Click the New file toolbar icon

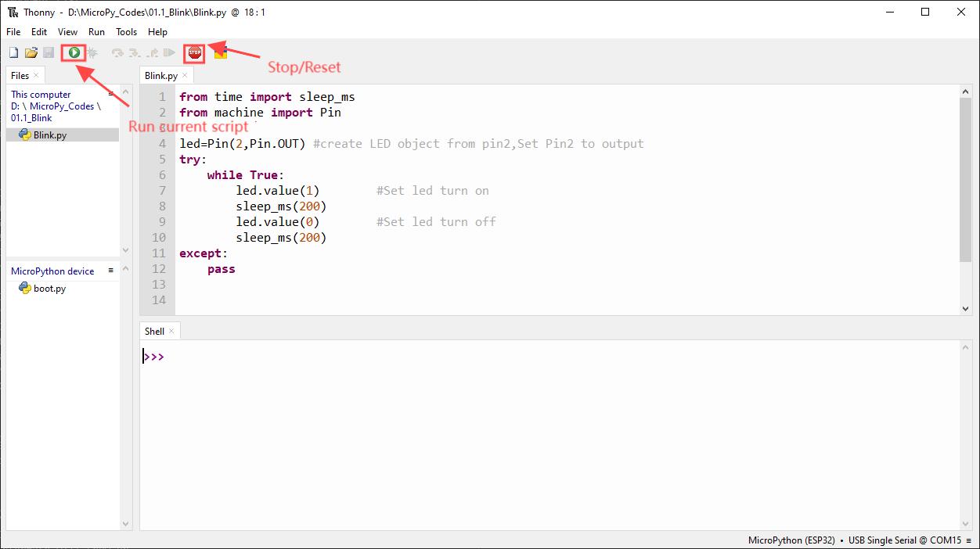[x=13, y=53]
